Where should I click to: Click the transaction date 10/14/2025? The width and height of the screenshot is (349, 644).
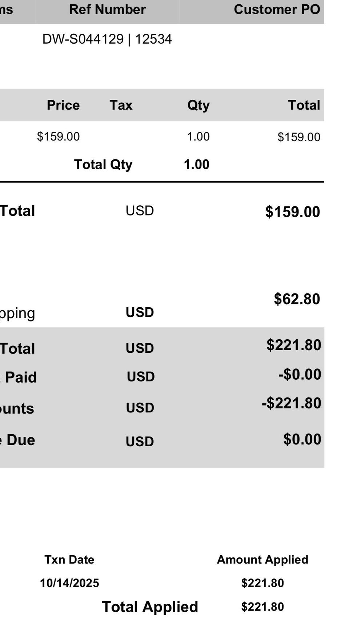(69, 583)
